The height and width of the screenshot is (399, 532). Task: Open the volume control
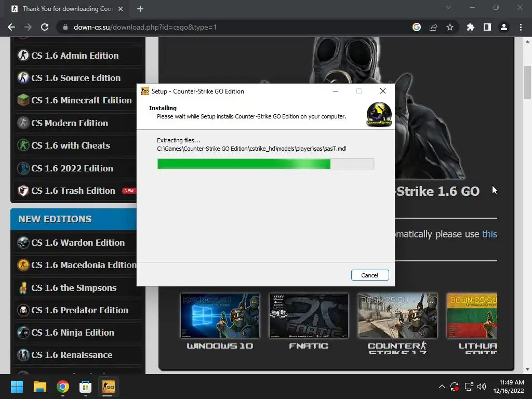(482, 387)
